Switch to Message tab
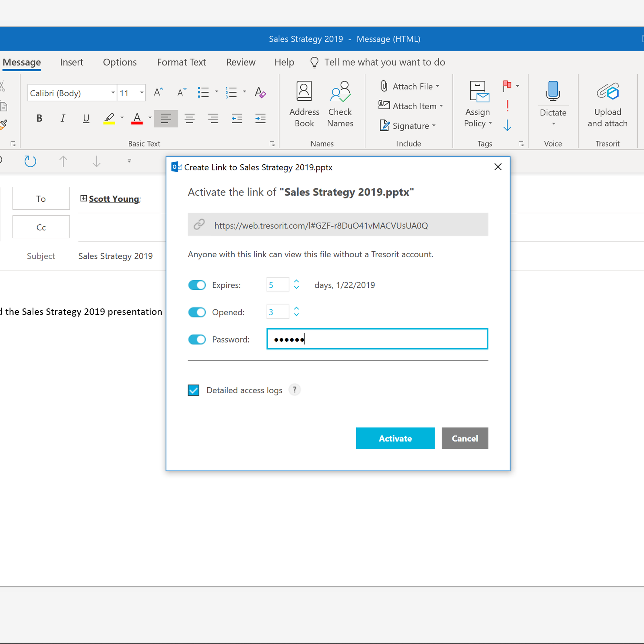The image size is (644, 644). point(22,62)
